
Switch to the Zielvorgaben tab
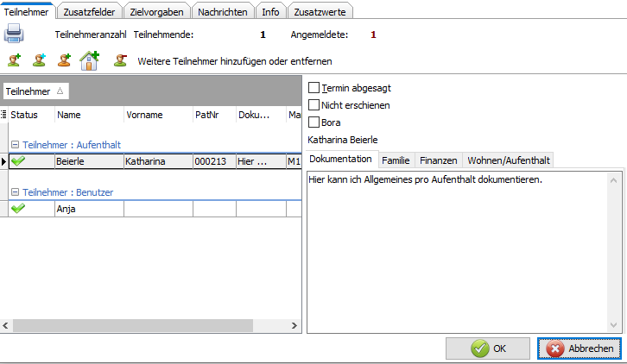click(x=156, y=11)
